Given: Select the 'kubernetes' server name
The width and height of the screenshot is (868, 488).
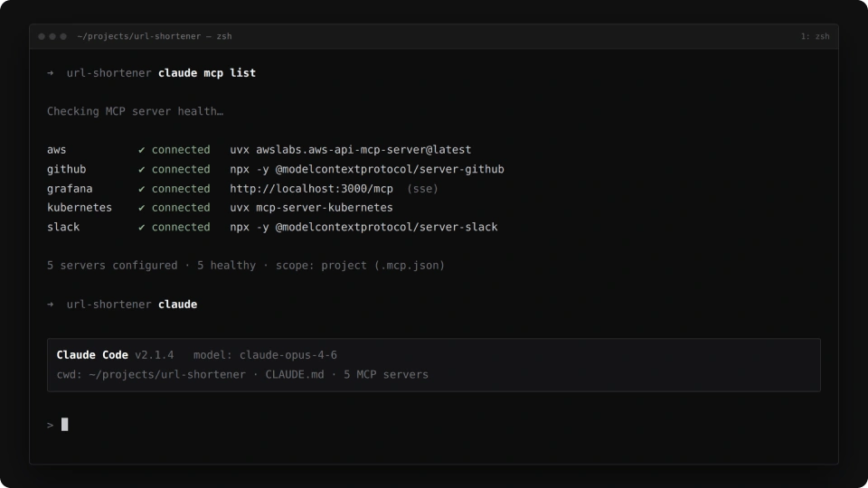Looking at the screenshot, I should [x=80, y=208].
